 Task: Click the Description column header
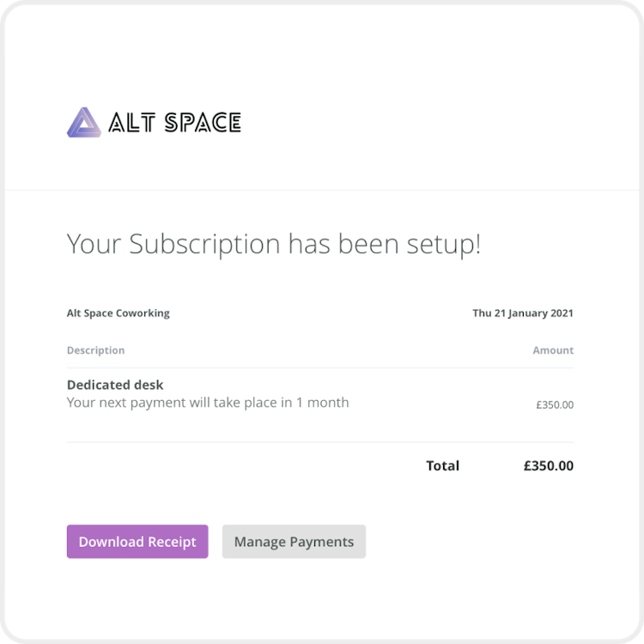pos(95,350)
